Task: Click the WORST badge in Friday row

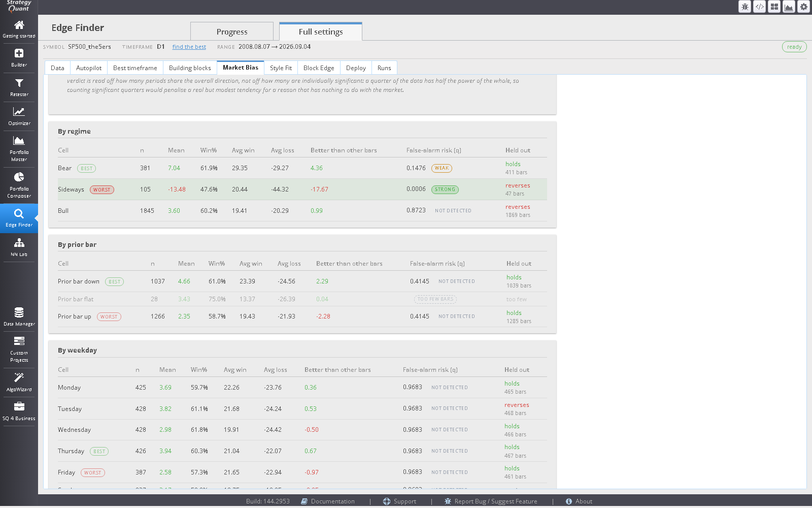Action: coord(93,473)
